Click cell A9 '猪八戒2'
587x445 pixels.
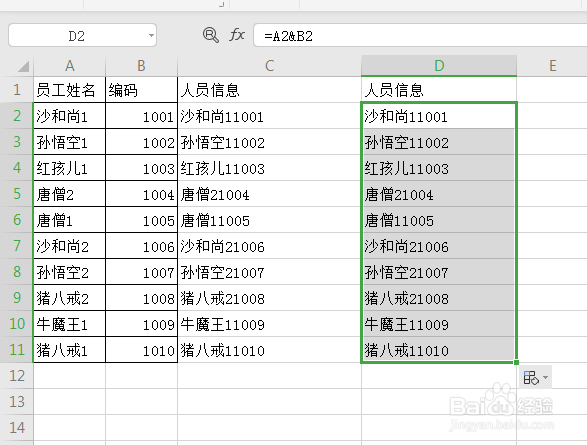(70, 298)
